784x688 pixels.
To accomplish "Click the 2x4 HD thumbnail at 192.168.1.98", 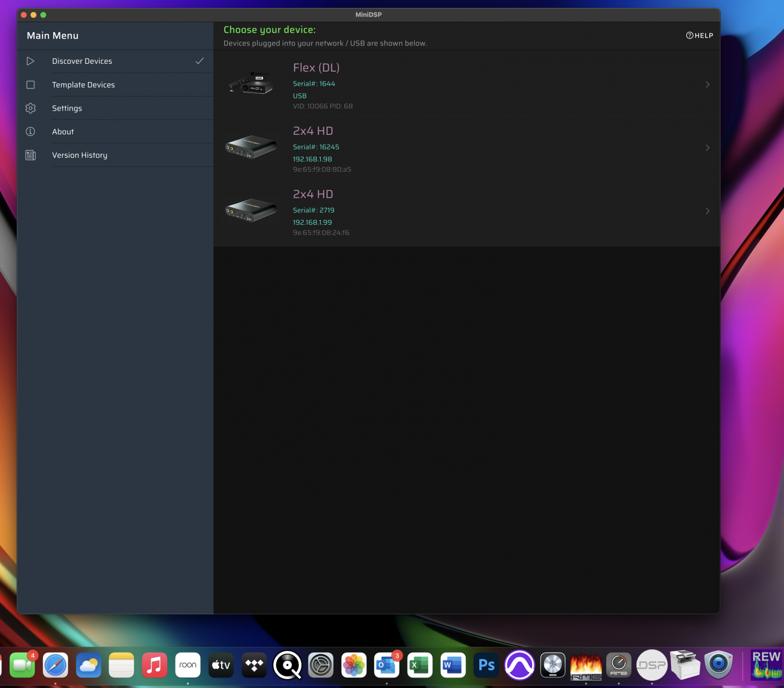I will click(251, 147).
